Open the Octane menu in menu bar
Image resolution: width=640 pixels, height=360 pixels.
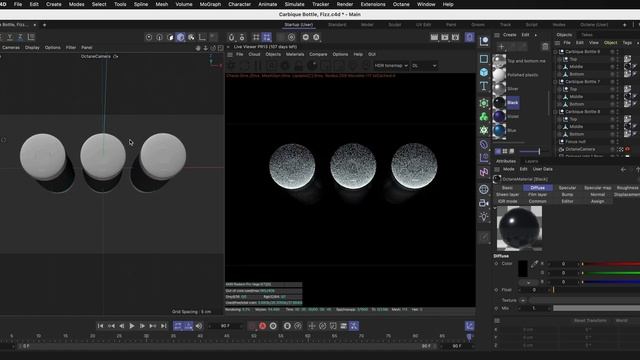click(x=401, y=4)
